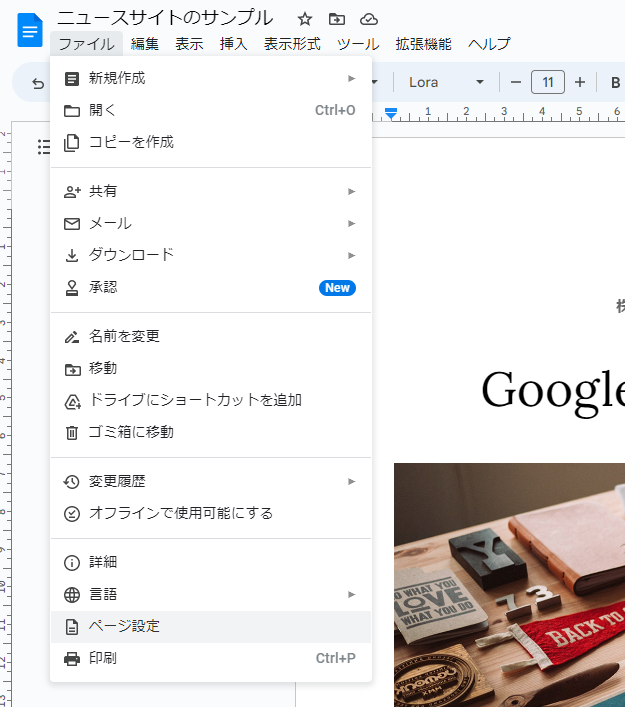
Task: Click the folder icon next to 開く
Action: pyautogui.click(x=72, y=110)
